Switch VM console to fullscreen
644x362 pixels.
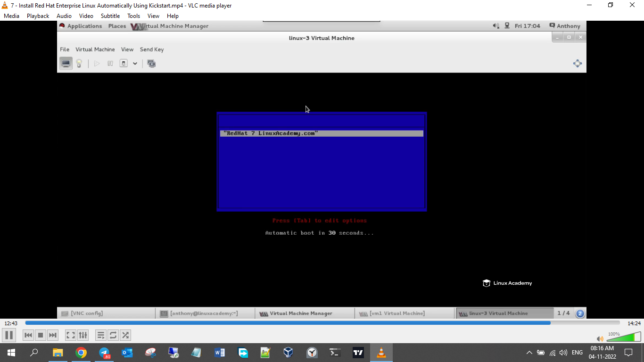[578, 63]
